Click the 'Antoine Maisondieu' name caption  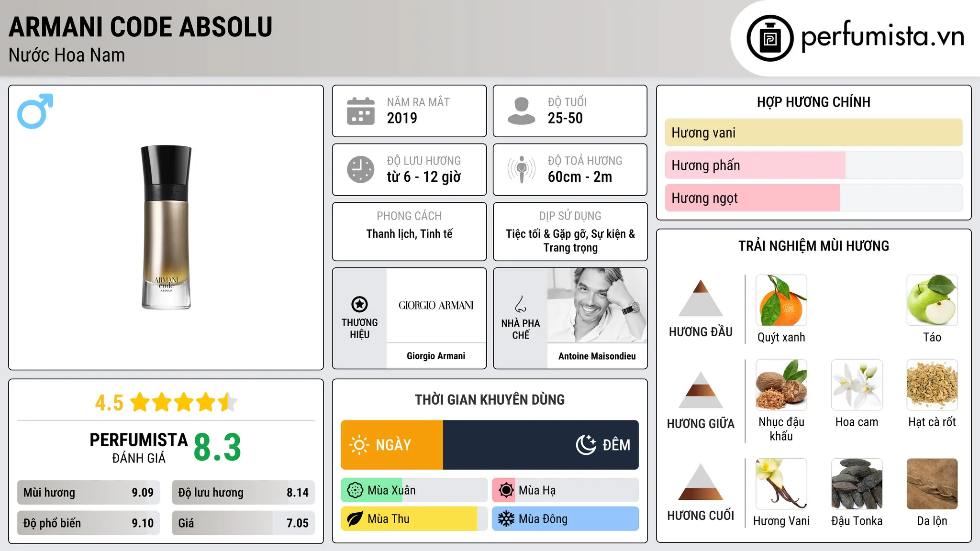pyautogui.click(x=597, y=356)
